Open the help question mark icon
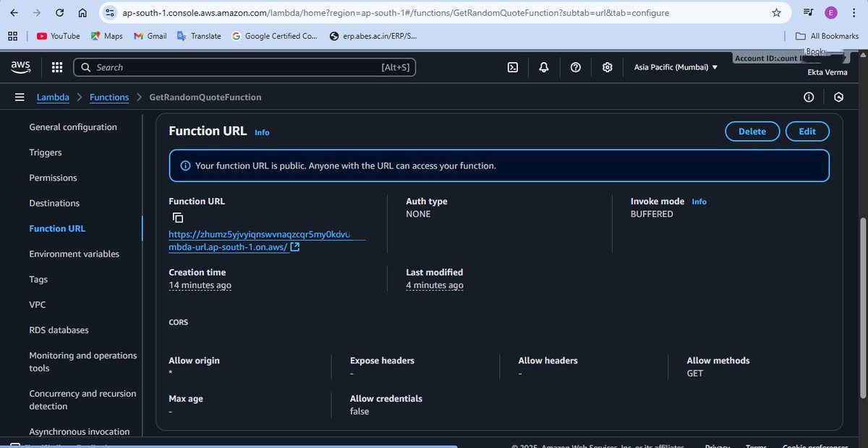 coord(576,67)
